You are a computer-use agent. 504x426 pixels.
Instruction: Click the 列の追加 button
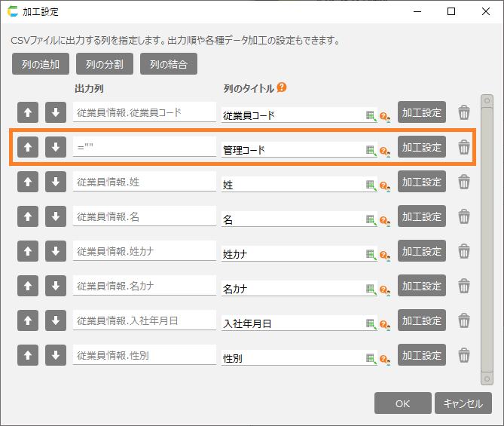41,64
